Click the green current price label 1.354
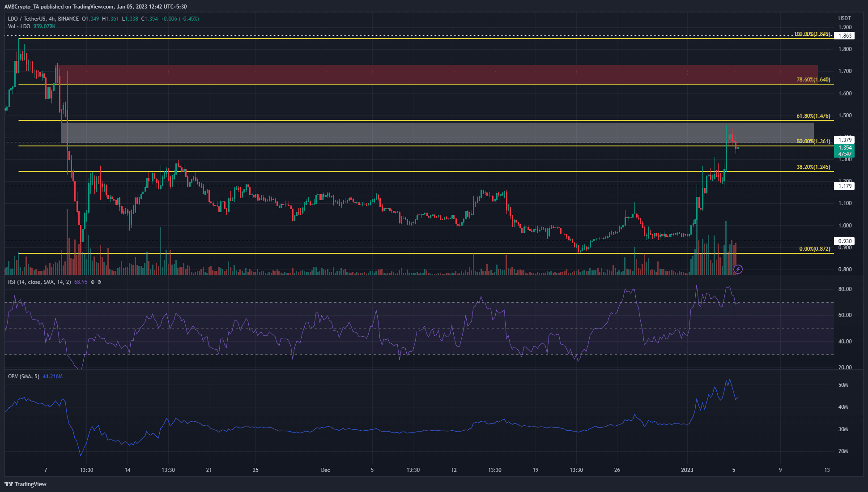The width and height of the screenshot is (868, 492). 845,150
